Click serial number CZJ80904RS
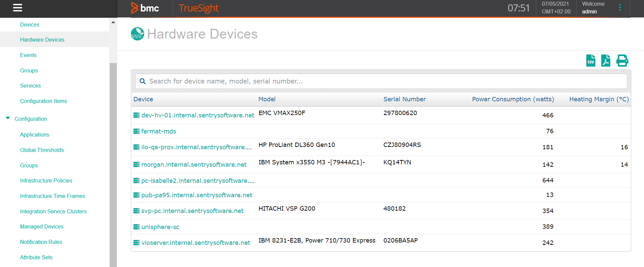The width and height of the screenshot is (644, 267). [402, 145]
